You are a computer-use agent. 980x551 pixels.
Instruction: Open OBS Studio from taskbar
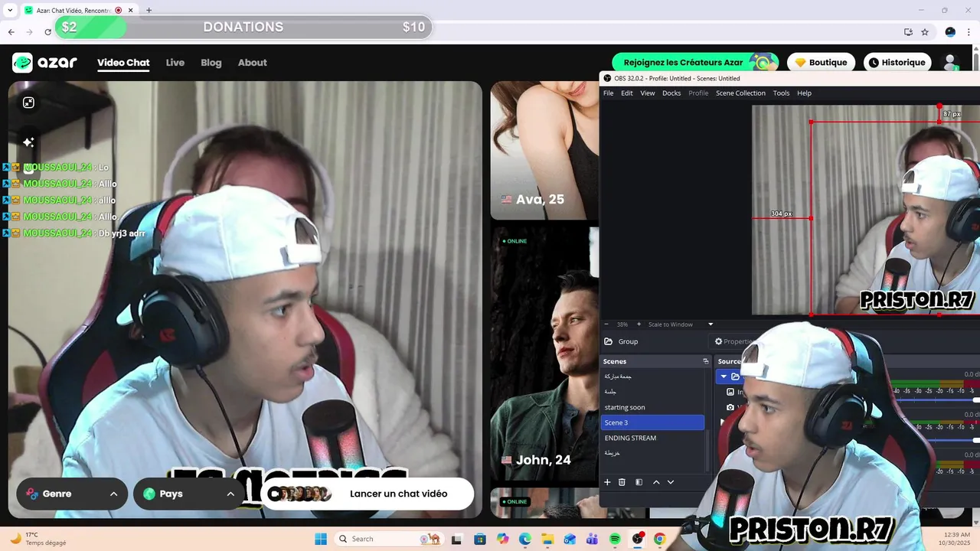[x=637, y=539]
